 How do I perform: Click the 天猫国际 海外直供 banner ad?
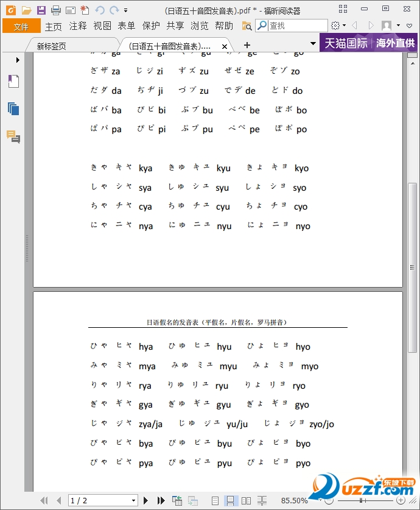click(369, 43)
